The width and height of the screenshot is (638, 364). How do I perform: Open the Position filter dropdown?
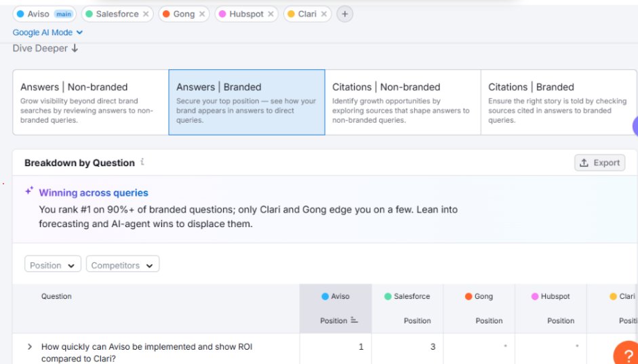53,265
